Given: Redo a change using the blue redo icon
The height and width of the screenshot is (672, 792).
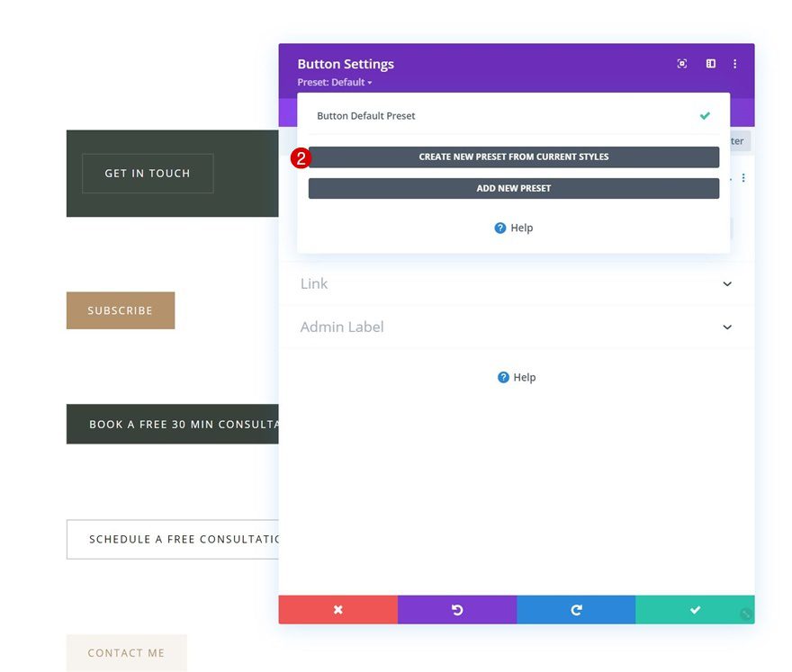Looking at the screenshot, I should pyautogui.click(x=576, y=609).
